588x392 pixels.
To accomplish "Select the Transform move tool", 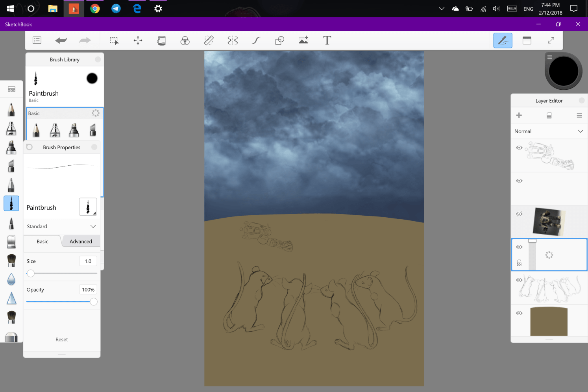I will pyautogui.click(x=138, y=40).
